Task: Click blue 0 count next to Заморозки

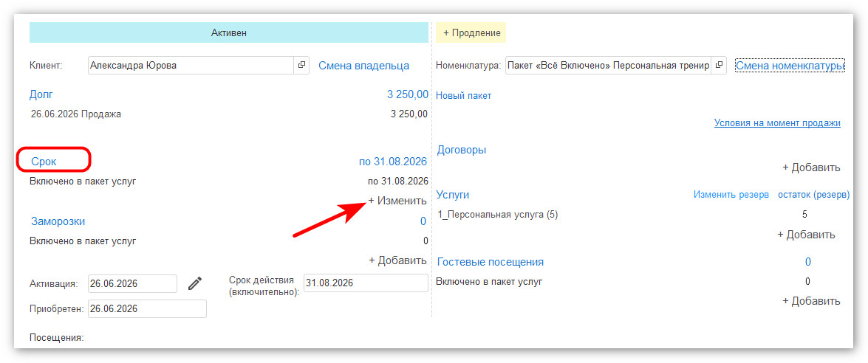Action: coord(423,221)
